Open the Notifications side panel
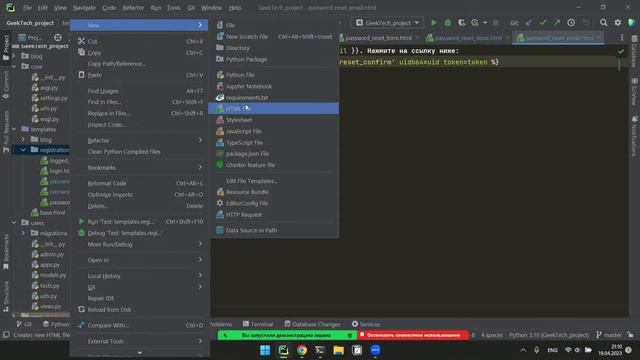 [x=634, y=136]
